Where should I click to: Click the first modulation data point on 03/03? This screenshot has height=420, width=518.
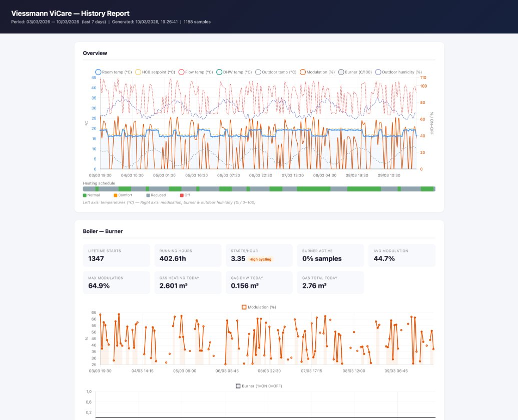(x=100, y=314)
